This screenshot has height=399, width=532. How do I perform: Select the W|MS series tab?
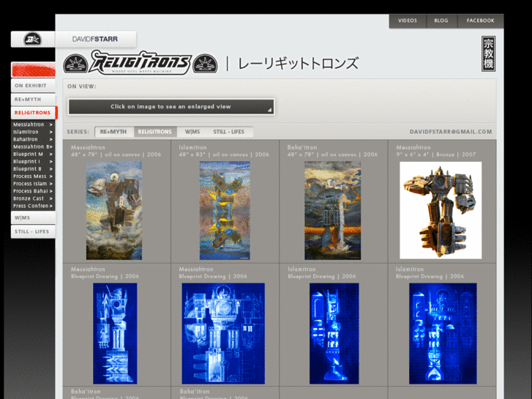point(192,132)
